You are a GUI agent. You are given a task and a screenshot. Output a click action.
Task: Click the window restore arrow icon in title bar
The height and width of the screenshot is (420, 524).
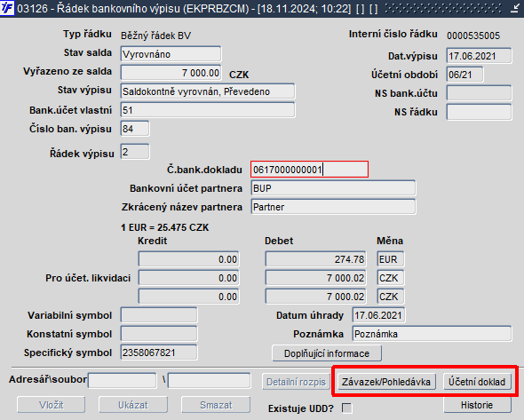coord(515,8)
